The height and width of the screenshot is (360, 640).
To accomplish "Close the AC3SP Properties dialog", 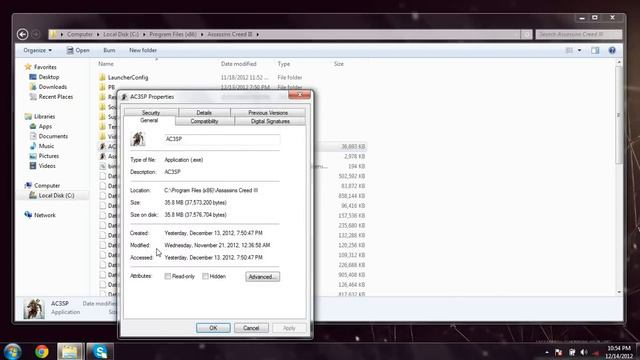I will (x=300, y=95).
